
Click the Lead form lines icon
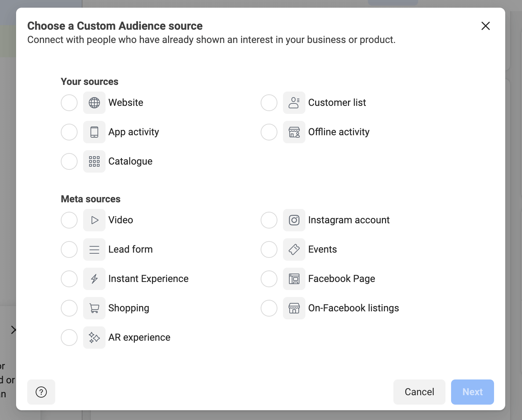[x=94, y=249]
